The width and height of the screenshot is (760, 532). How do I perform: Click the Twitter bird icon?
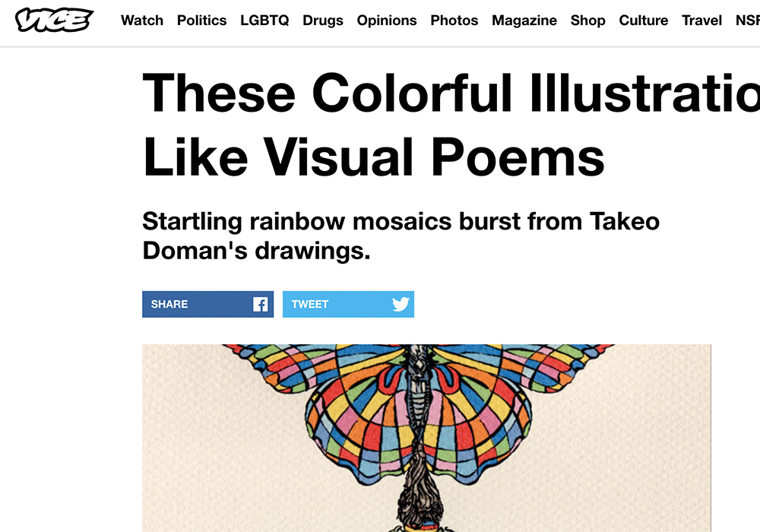(401, 305)
